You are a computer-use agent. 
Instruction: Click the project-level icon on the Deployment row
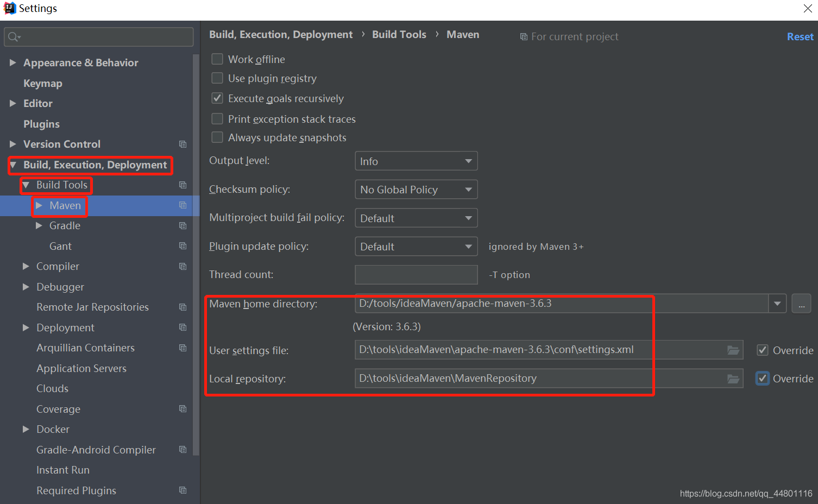pyautogui.click(x=183, y=327)
